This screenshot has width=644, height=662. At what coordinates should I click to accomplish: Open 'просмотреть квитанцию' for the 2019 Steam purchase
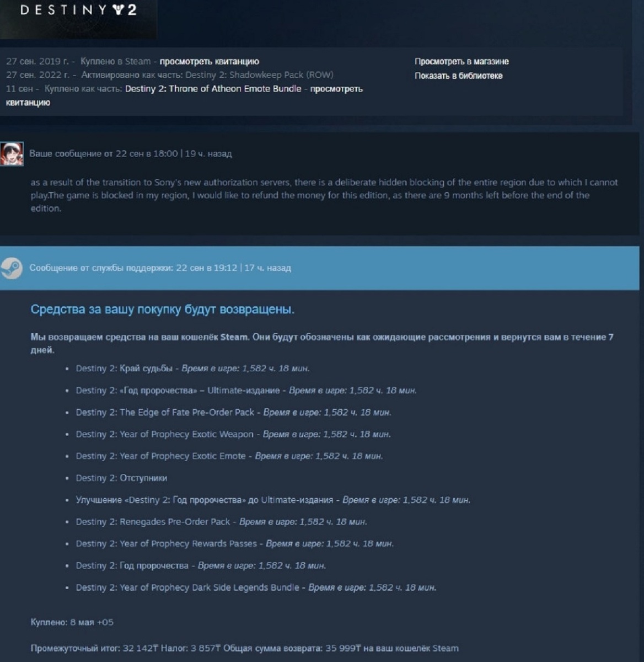click(210, 61)
